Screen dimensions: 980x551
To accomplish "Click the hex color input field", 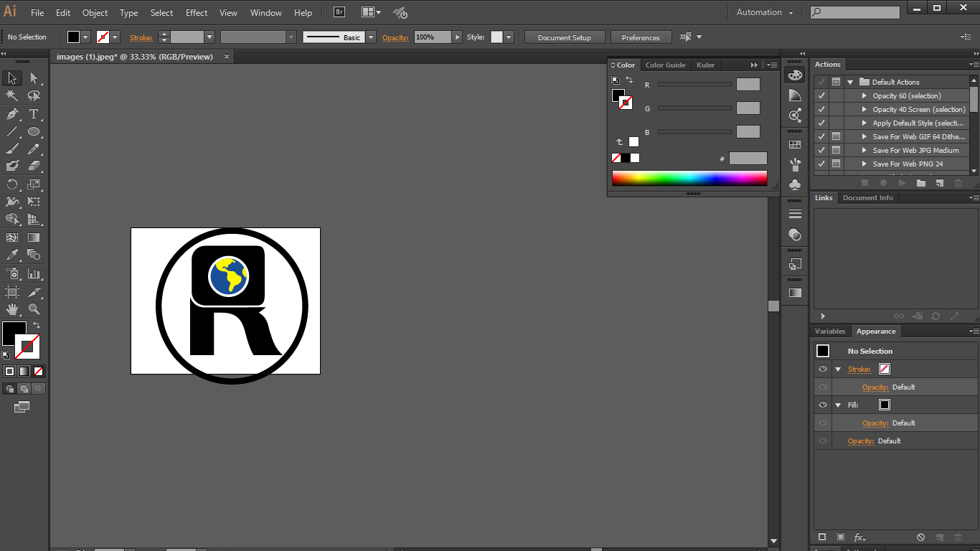I will 748,159.
